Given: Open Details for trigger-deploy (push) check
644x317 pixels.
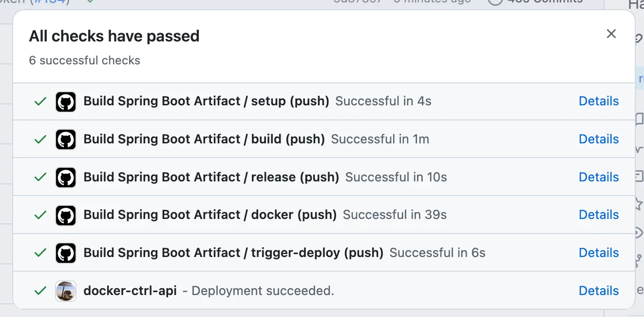Looking at the screenshot, I should 599,253.
